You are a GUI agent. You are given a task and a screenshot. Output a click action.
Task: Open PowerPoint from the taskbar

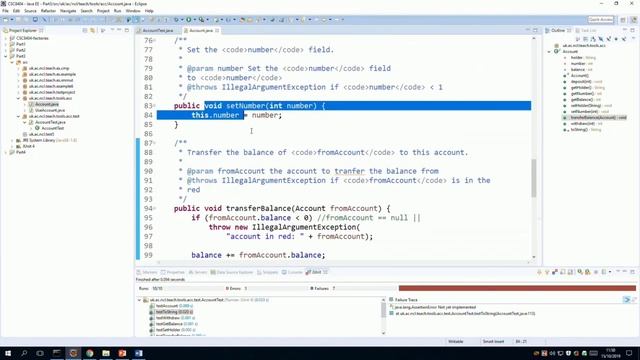point(122,353)
